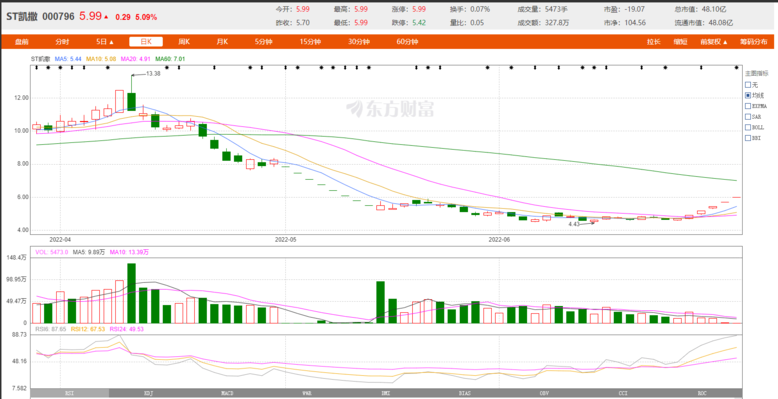Image resolution: width=778 pixels, height=399 pixels.
Task: Switch to the 月K monthly chart tab
Action: click(x=222, y=42)
